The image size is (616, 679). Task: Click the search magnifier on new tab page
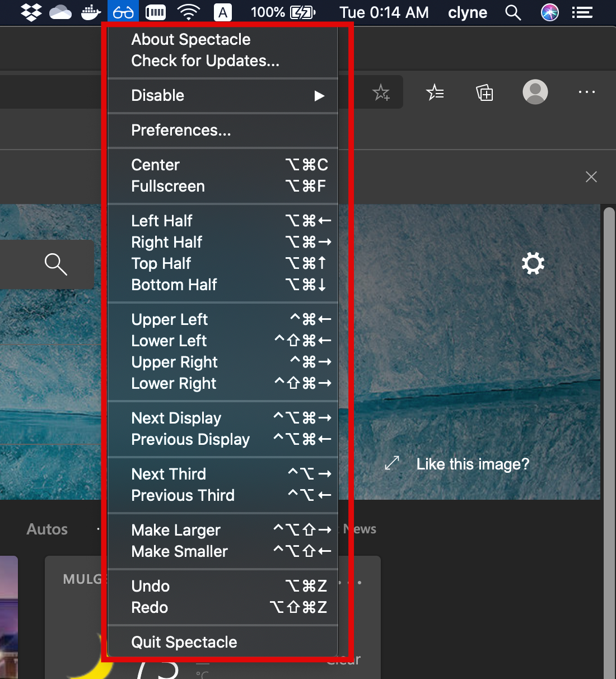56,264
